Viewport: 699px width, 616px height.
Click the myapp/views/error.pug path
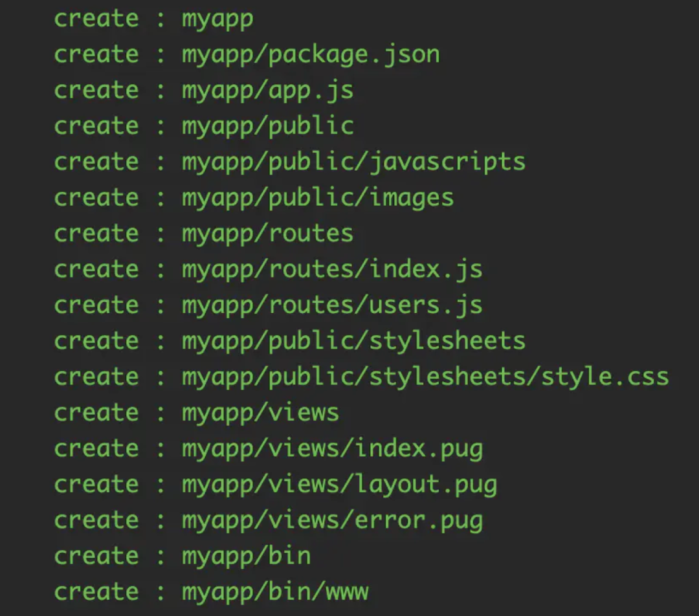(x=331, y=520)
